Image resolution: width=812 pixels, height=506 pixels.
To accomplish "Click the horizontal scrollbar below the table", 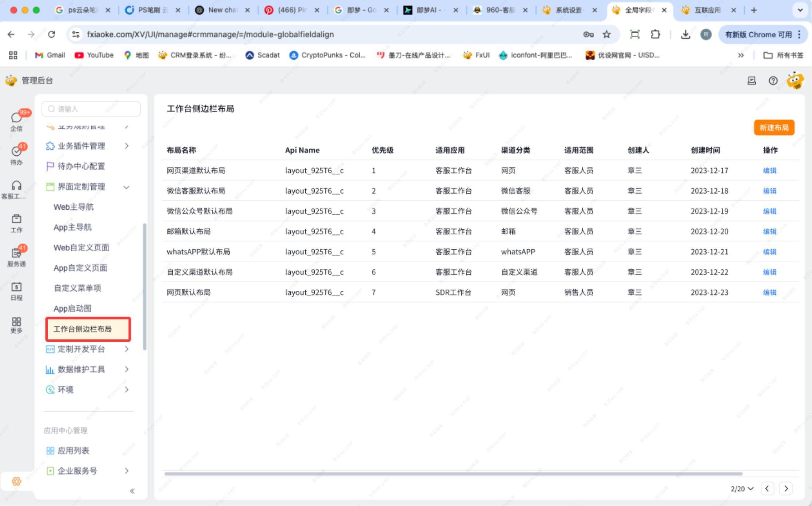I will [453, 474].
